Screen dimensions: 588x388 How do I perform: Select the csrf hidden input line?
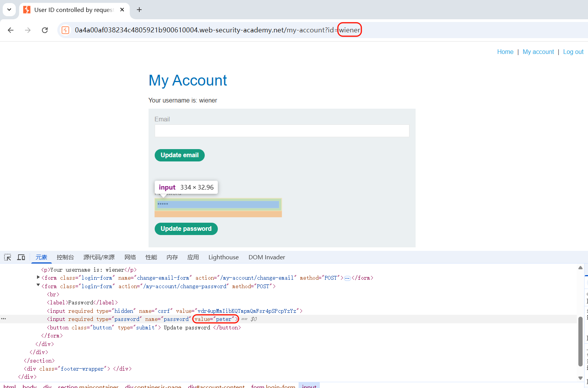175,311
